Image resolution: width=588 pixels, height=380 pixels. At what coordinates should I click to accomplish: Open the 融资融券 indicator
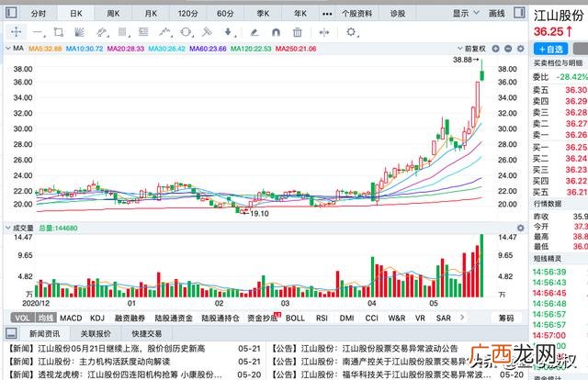click(130, 319)
